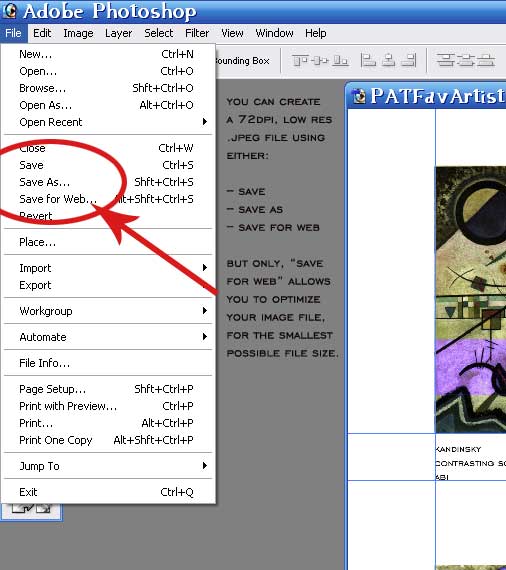Open the Image menu
Viewport: 506px width, 570px height.
click(x=78, y=33)
